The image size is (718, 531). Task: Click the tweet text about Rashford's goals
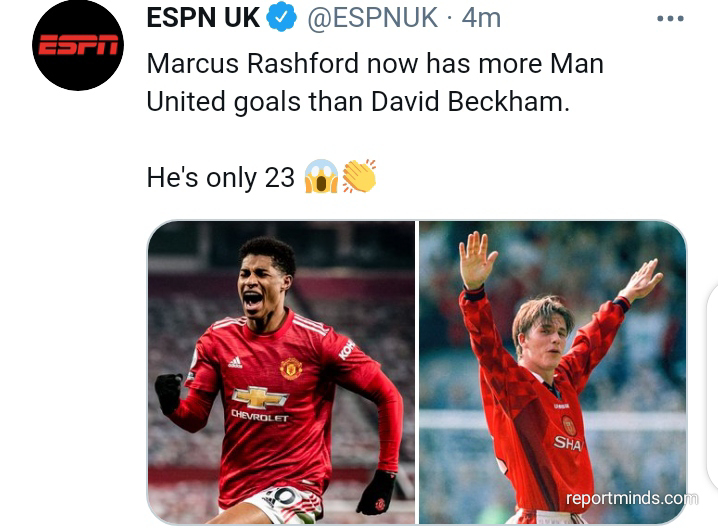[375, 82]
